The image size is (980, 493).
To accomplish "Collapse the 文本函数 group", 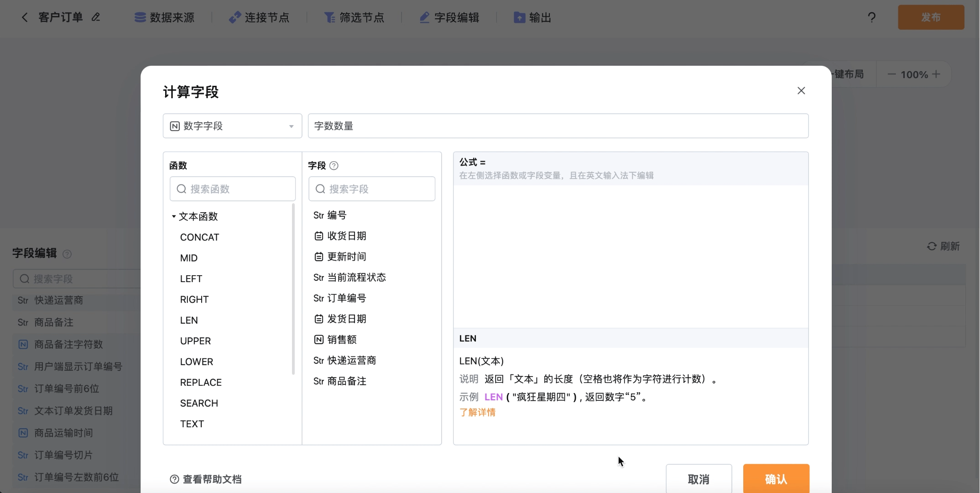I will pyautogui.click(x=174, y=216).
